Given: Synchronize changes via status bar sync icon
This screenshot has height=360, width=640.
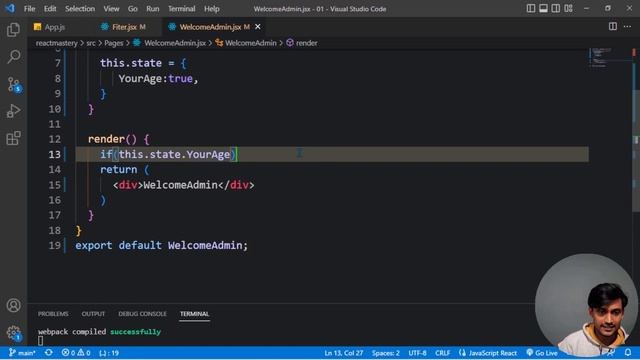Looking at the screenshot, I should click(x=49, y=353).
